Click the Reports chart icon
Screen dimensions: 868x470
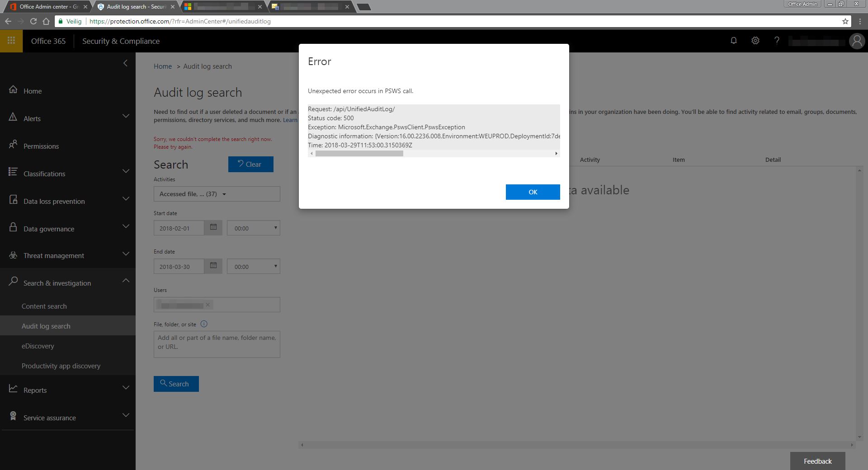[13, 389]
